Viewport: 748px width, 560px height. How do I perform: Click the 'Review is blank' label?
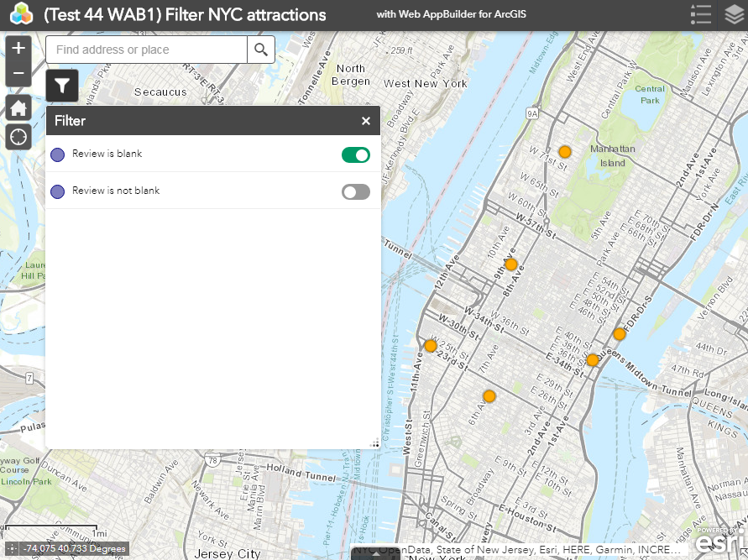(x=107, y=154)
